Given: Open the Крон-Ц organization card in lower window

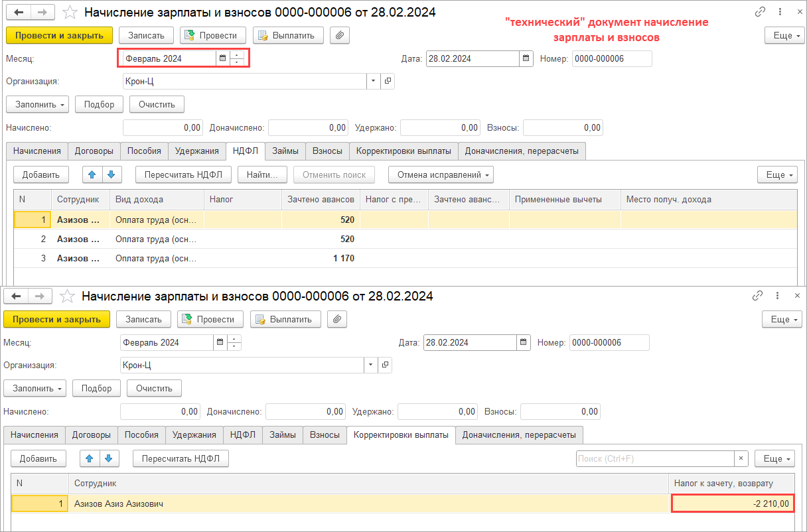Looking at the screenshot, I should tap(385, 366).
